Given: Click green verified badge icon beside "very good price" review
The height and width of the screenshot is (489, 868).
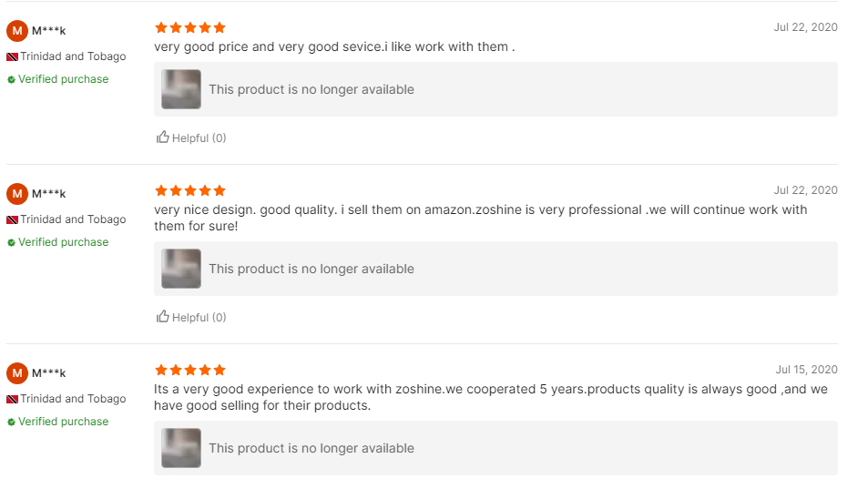Looking at the screenshot, I should [x=12, y=79].
